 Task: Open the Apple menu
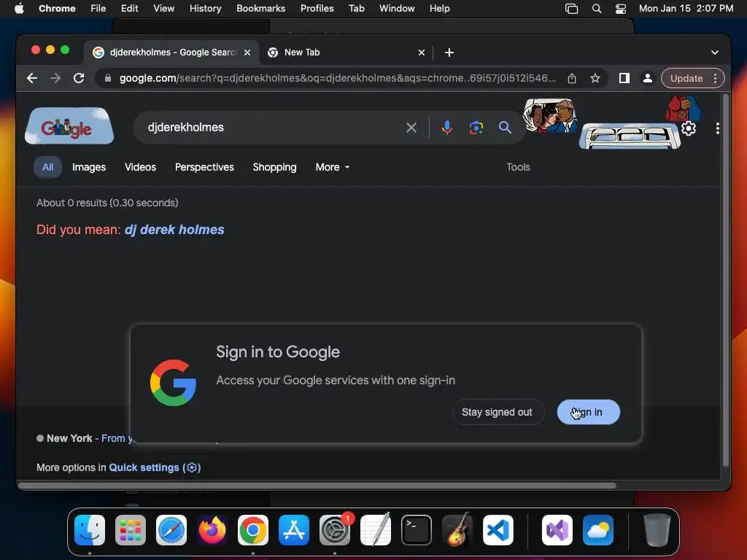19,9
